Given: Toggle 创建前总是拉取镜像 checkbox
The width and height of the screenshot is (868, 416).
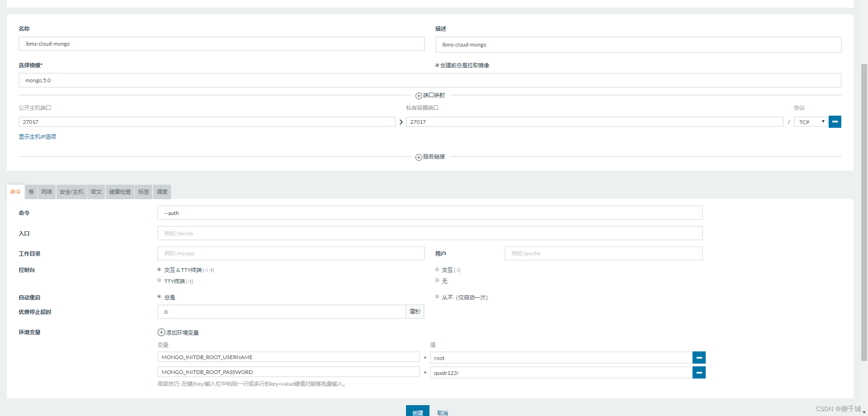Looking at the screenshot, I should tap(437, 65).
